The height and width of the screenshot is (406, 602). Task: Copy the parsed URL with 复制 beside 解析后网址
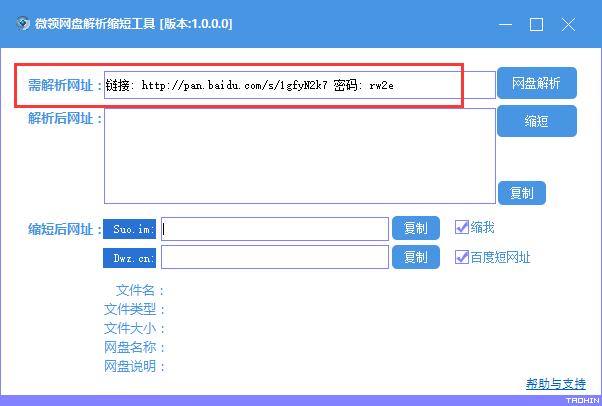[522, 193]
